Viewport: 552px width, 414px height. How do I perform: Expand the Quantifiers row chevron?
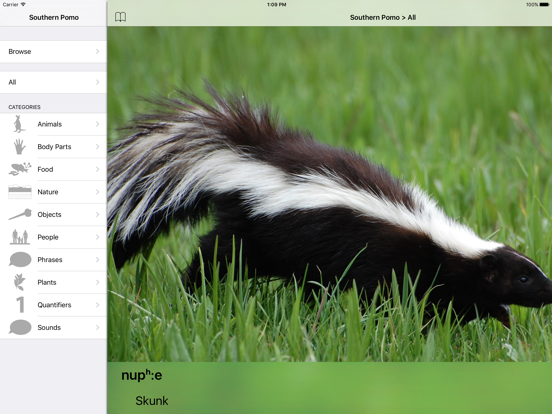click(98, 305)
